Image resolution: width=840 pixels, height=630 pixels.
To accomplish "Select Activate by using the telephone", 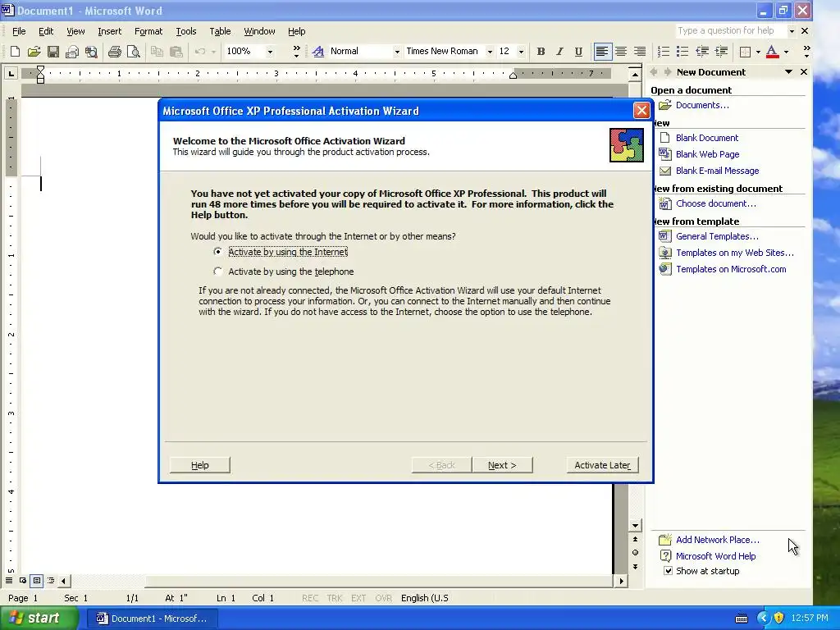I will point(217,271).
